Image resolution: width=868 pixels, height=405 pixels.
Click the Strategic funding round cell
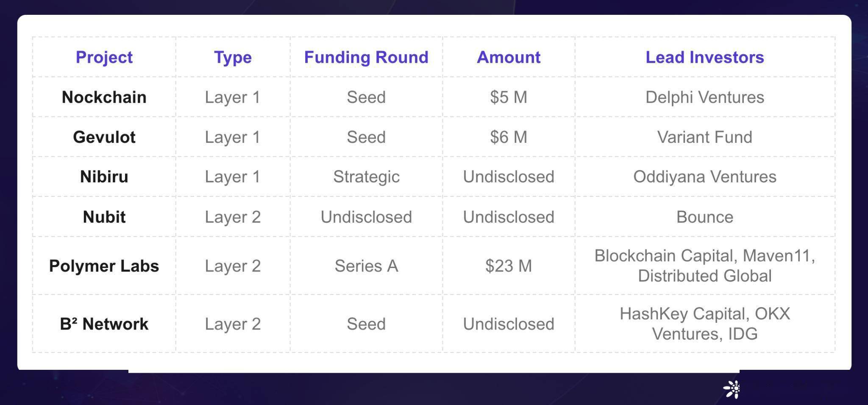pos(366,176)
